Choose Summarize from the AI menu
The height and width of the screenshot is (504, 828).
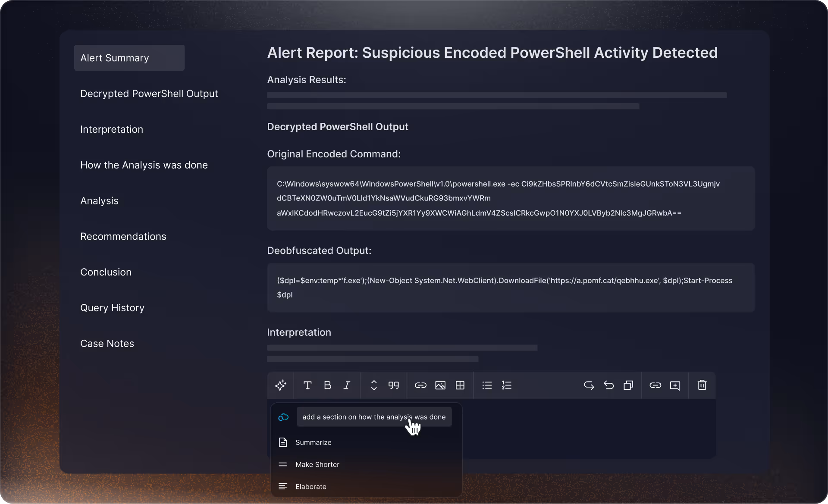(313, 442)
